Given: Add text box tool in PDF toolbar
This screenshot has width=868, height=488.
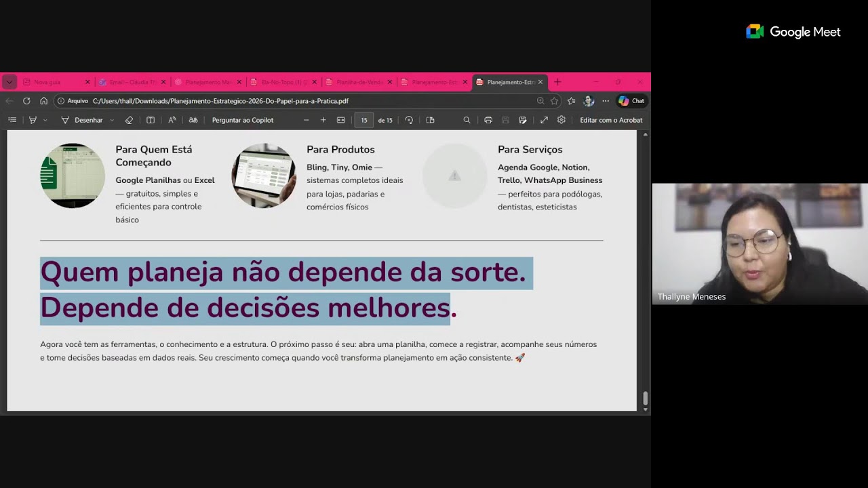Looking at the screenshot, I should (151, 120).
